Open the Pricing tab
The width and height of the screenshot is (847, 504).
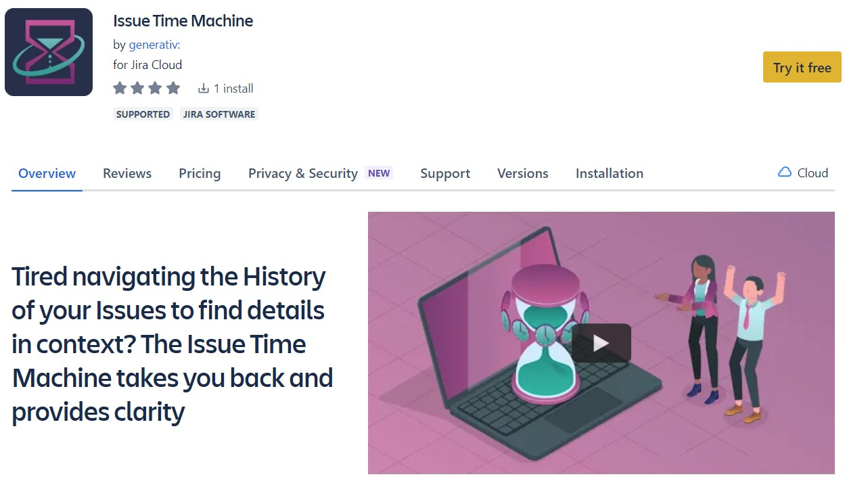(x=200, y=174)
